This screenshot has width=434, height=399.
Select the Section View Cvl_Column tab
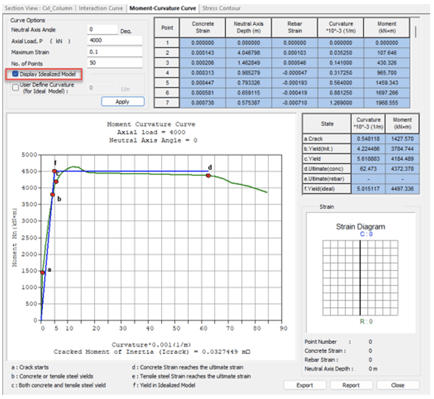coord(38,8)
